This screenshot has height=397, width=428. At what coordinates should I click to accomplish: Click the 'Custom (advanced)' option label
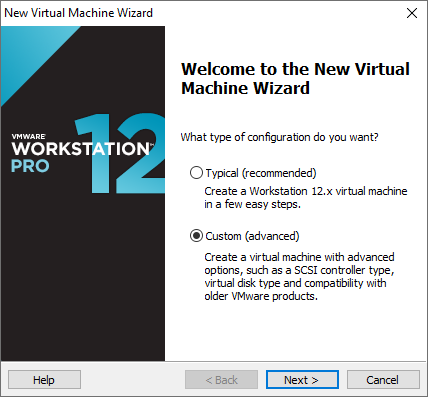(252, 236)
